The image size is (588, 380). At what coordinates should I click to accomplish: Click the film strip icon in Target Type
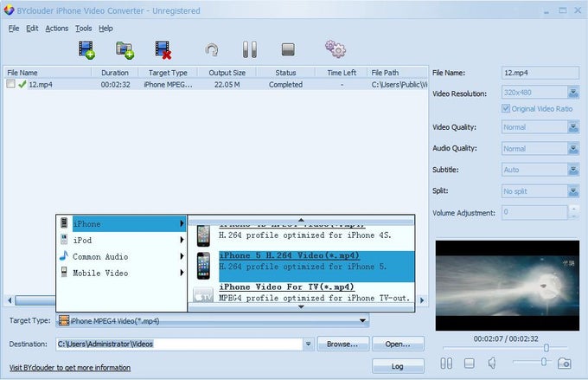[64, 320]
